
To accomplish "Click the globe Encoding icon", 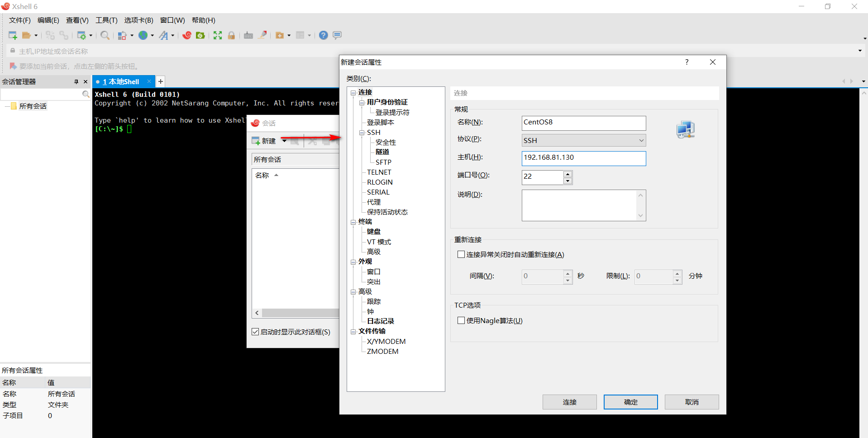I will pos(143,35).
